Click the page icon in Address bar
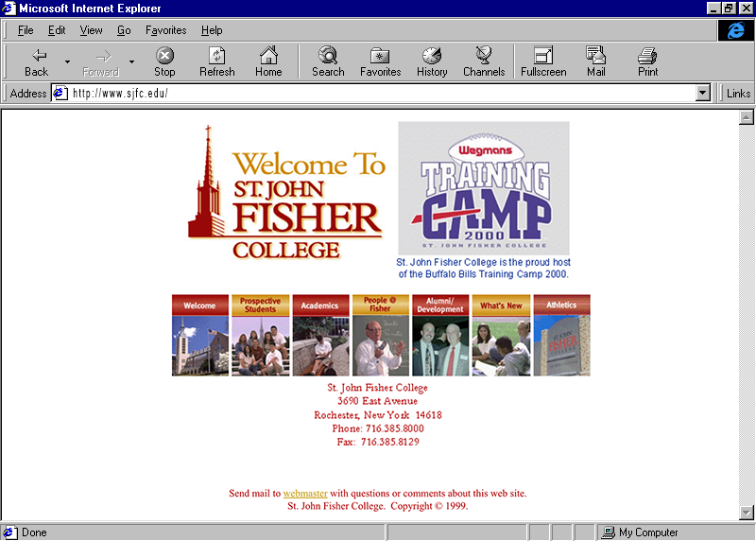The width and height of the screenshot is (756, 541). (x=60, y=93)
